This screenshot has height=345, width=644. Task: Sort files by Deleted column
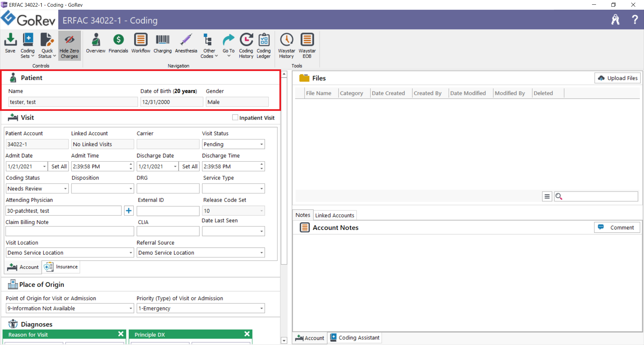pyautogui.click(x=543, y=93)
